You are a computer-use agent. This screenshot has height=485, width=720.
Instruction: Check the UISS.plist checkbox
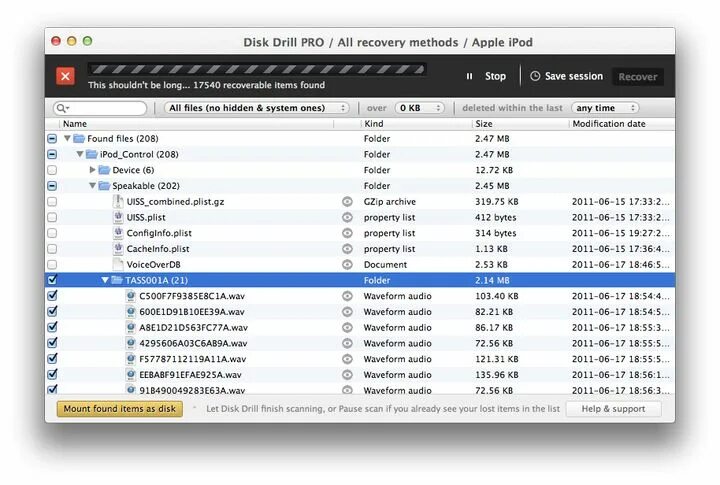52,217
